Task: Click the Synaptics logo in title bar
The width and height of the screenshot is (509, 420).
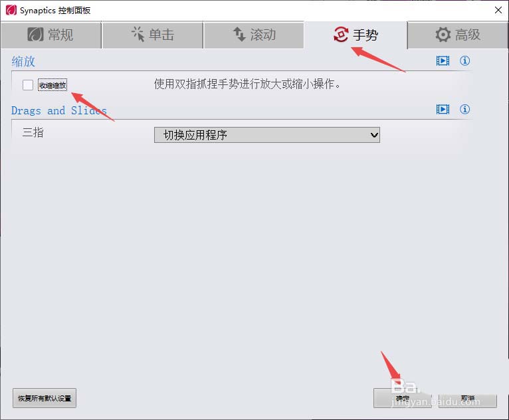Action: coord(11,10)
